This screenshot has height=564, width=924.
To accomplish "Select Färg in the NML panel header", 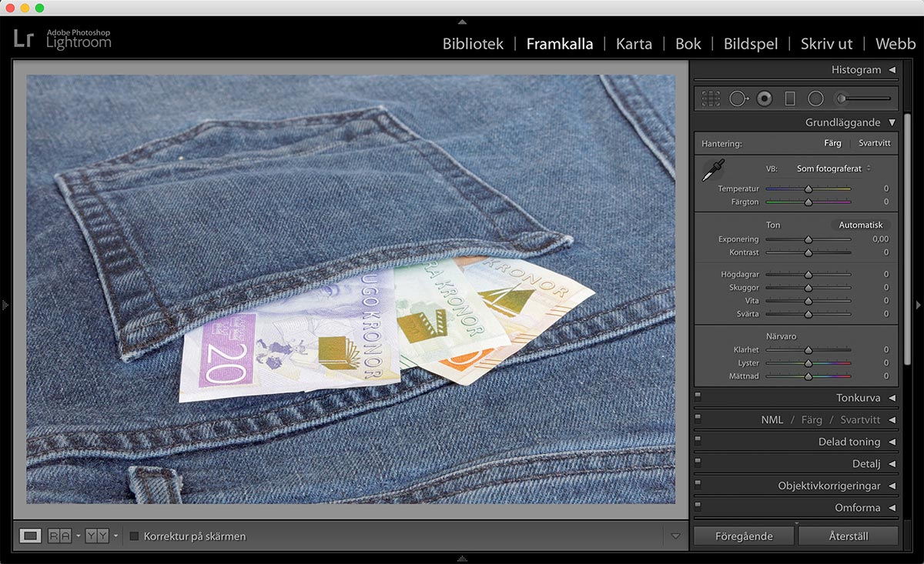I will tap(812, 420).
